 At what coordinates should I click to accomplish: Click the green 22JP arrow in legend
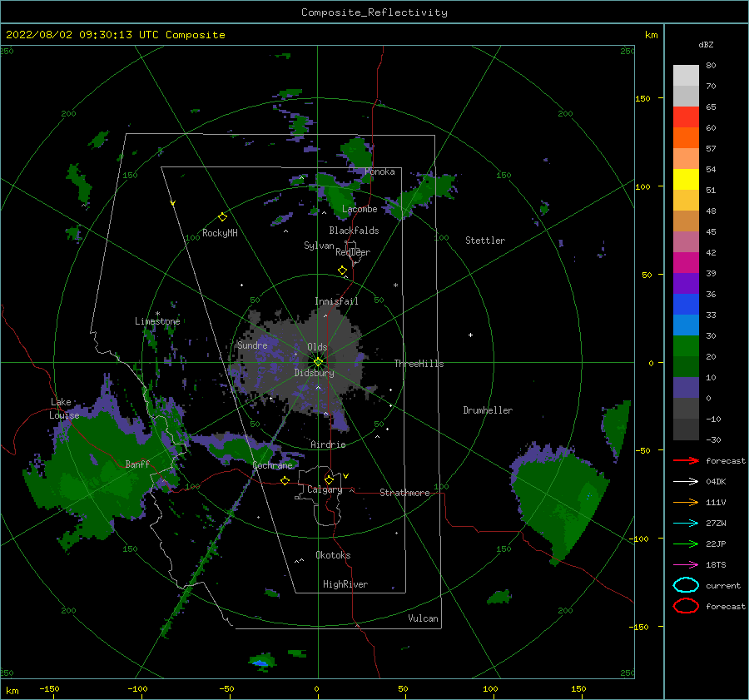(x=686, y=544)
